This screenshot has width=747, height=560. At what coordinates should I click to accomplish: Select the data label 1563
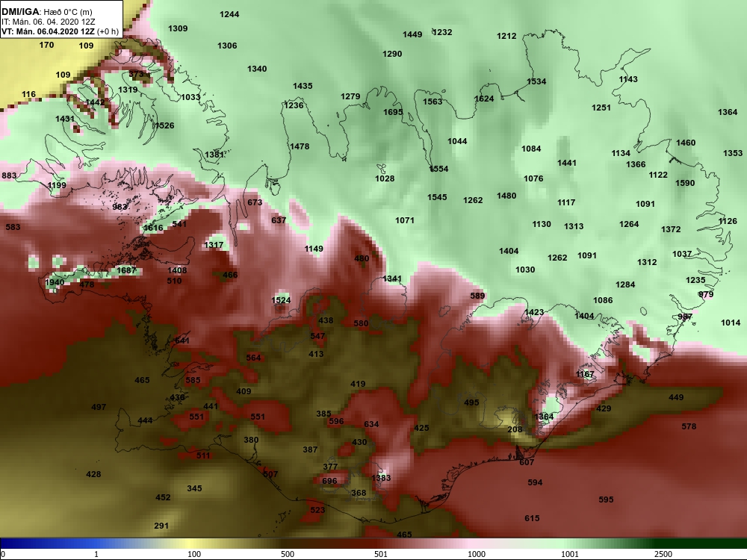click(433, 102)
